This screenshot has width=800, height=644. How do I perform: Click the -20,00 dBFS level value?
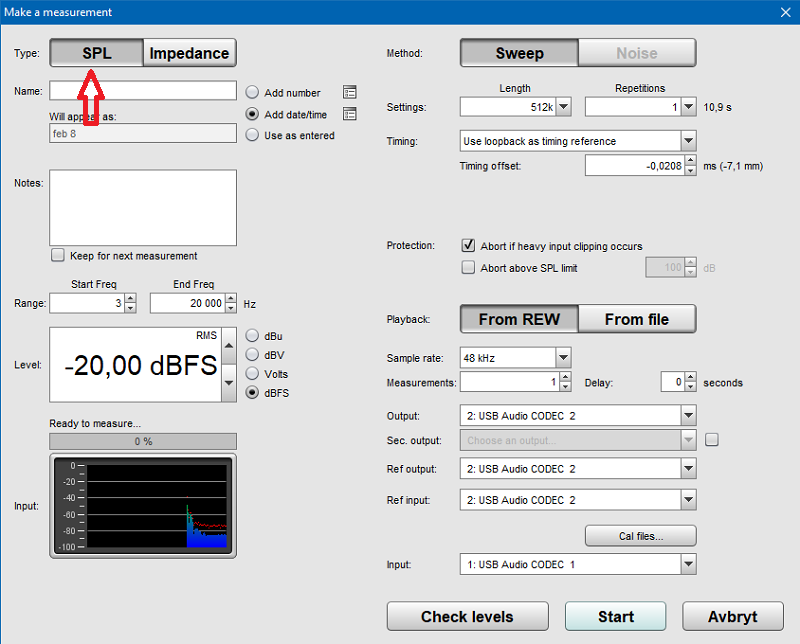pyautogui.click(x=140, y=365)
